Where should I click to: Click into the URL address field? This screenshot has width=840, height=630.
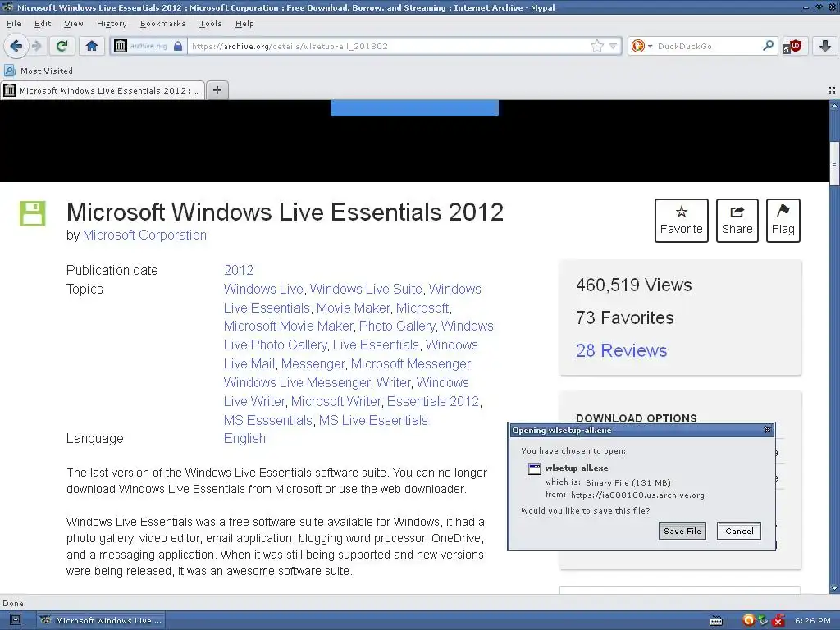point(389,46)
